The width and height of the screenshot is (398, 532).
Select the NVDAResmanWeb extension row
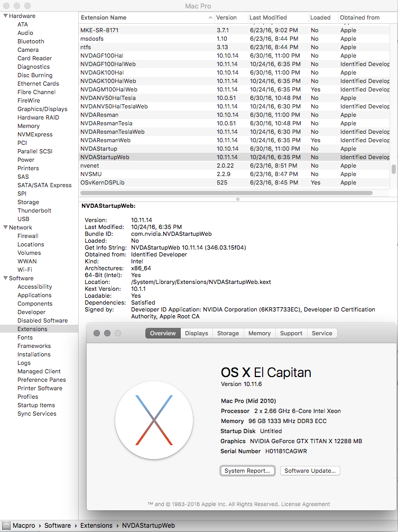coord(234,140)
